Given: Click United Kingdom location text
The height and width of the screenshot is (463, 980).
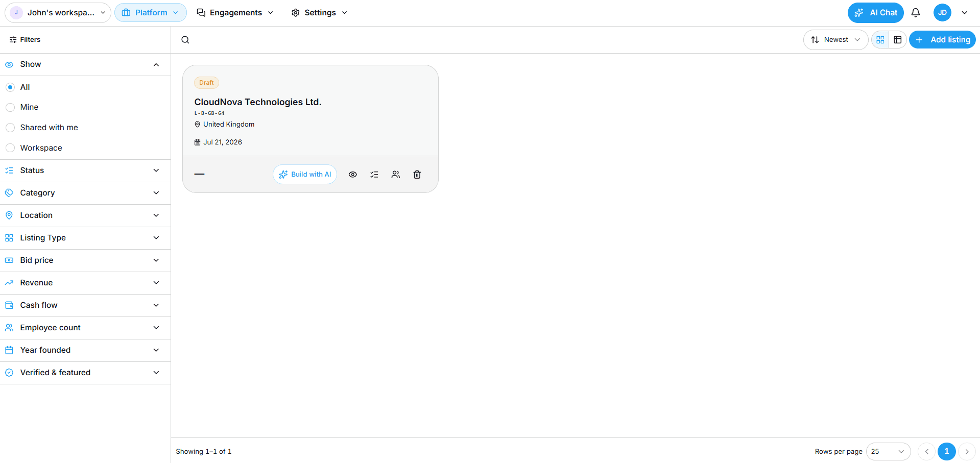Looking at the screenshot, I should pos(229,125).
